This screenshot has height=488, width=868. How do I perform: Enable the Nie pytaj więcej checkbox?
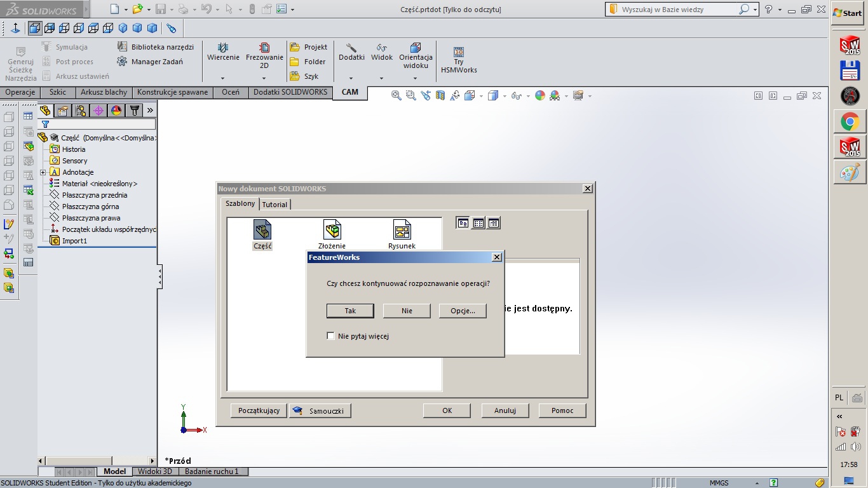click(330, 335)
